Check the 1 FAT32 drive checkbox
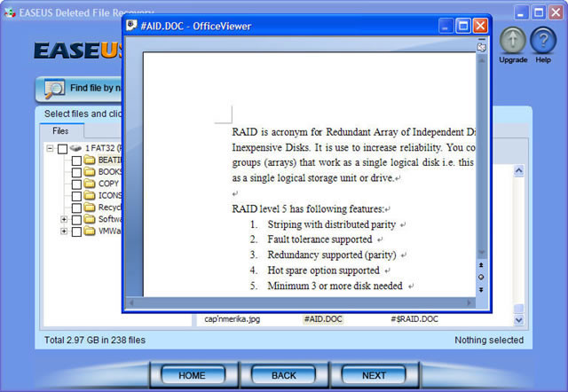Screen dimensions: 568x392 [x=62, y=149]
